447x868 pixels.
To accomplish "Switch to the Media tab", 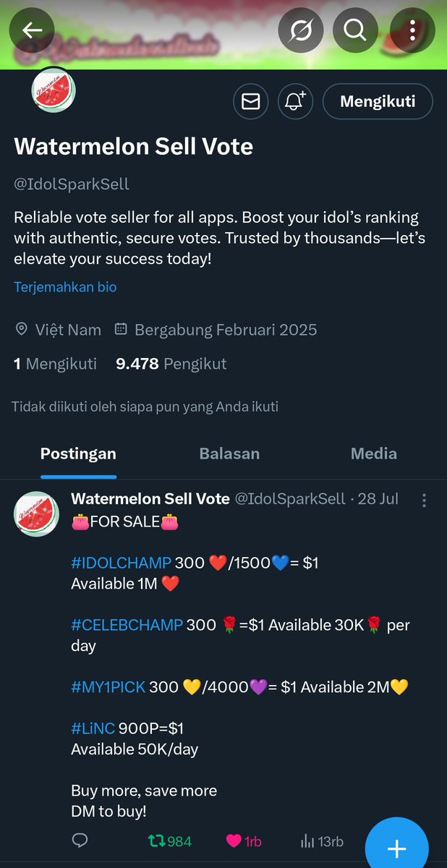I will coord(374,454).
